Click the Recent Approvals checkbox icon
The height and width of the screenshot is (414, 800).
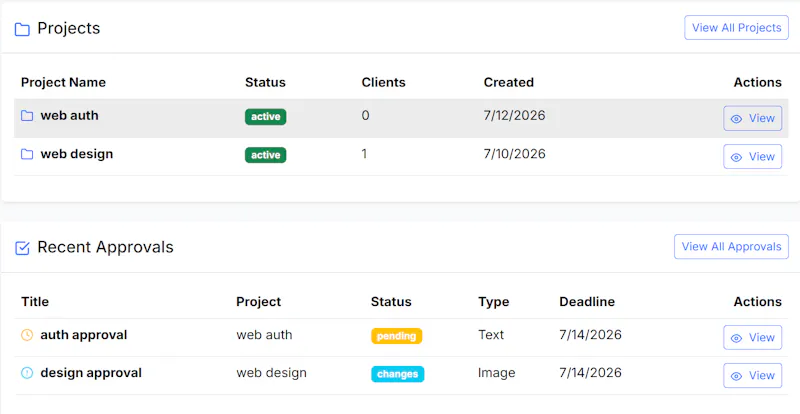22,248
